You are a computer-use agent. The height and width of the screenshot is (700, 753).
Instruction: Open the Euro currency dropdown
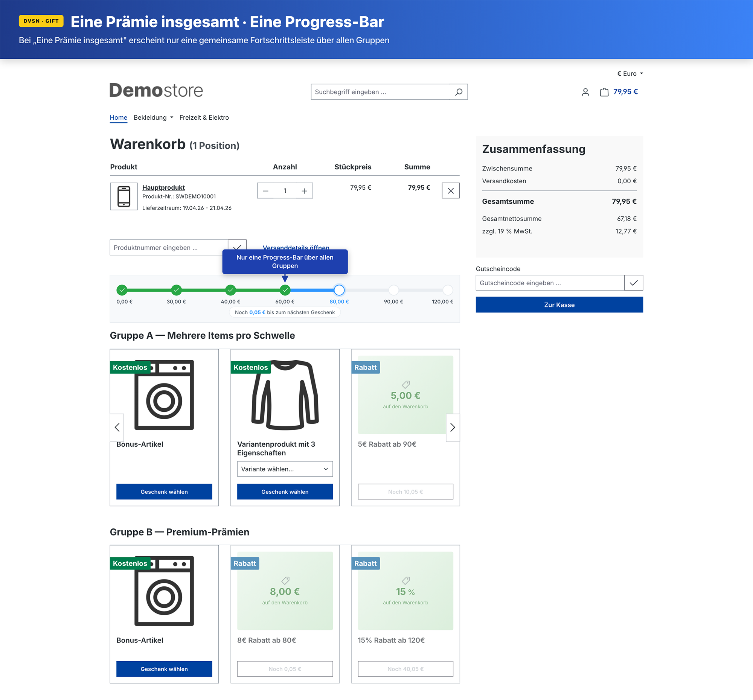[x=630, y=73]
